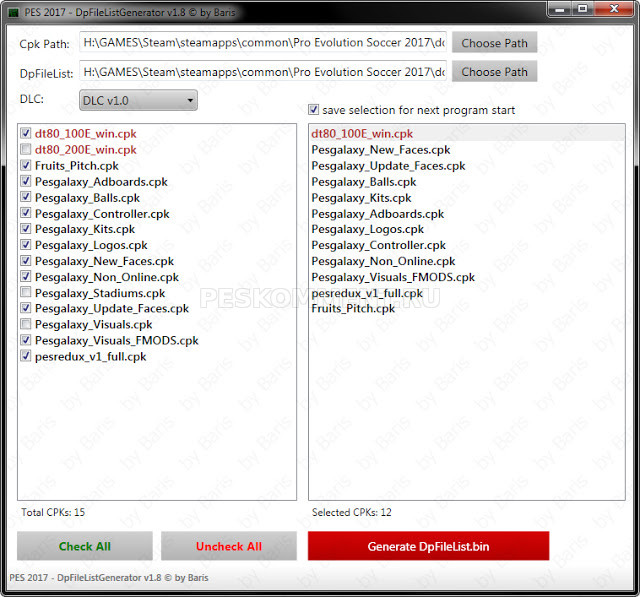This screenshot has height=597, width=640.
Task: Enable the Pesgalaxy_Stadiums.cpk checkbox
Action: [x=26, y=292]
